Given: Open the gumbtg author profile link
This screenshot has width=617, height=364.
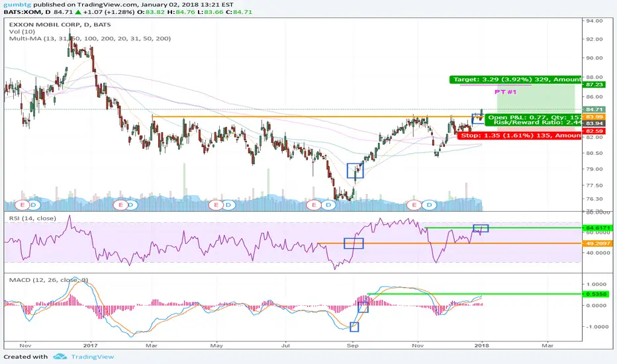Looking at the screenshot, I should click(17, 5).
